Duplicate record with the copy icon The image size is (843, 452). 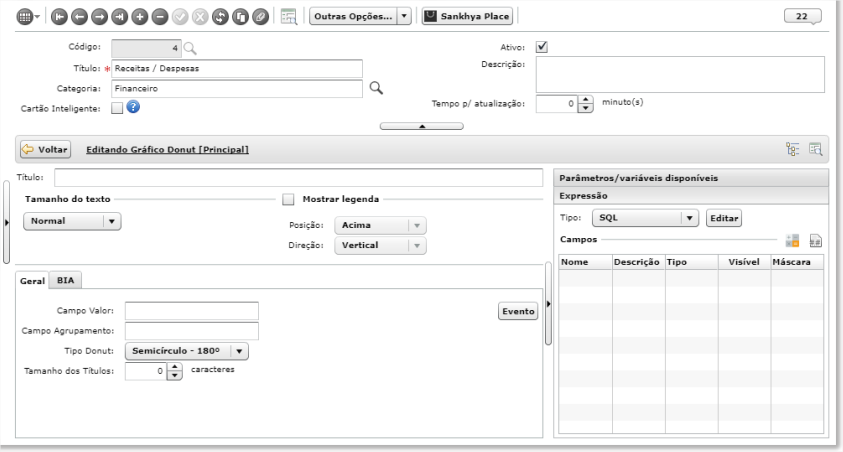240,17
